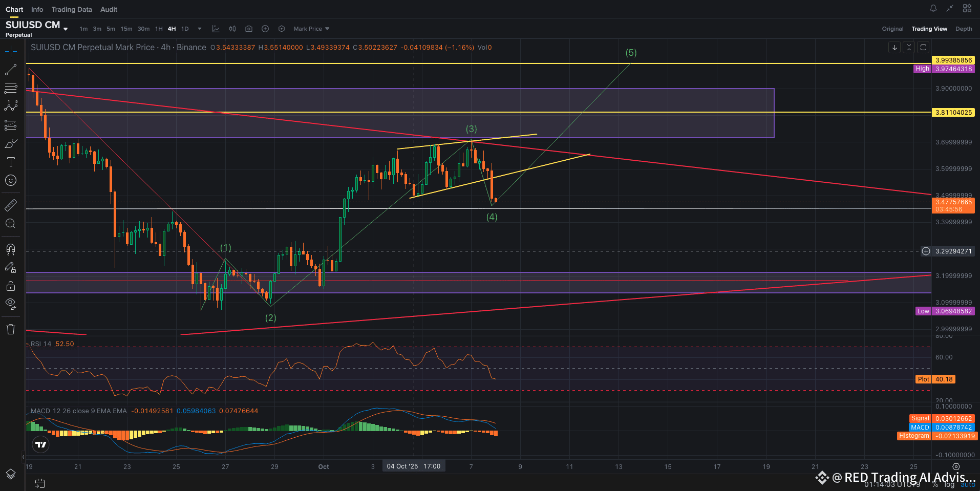This screenshot has width=980, height=491.
Task: Shrink the chart with collapse arrows icon
Action: [x=950, y=8]
